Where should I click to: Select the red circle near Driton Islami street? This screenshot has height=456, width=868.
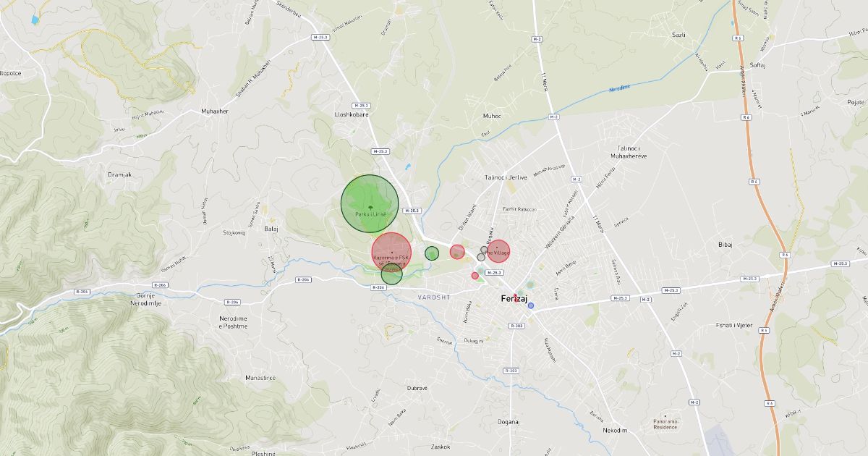tap(457, 252)
